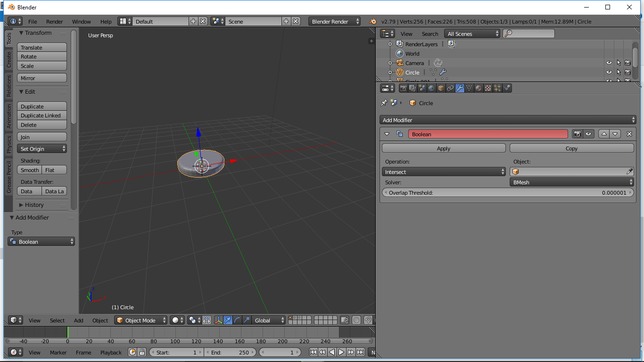Click the Modifiers wrench icon
This screenshot has height=362, width=644.
[460, 88]
